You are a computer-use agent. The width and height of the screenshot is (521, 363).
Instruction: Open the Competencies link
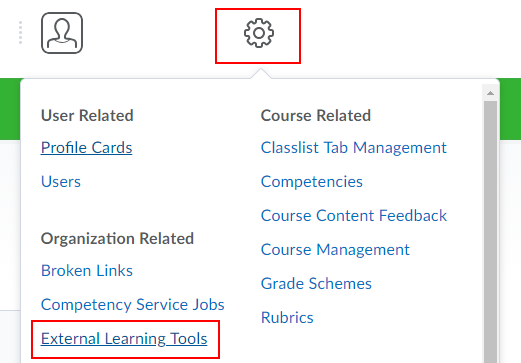click(312, 182)
